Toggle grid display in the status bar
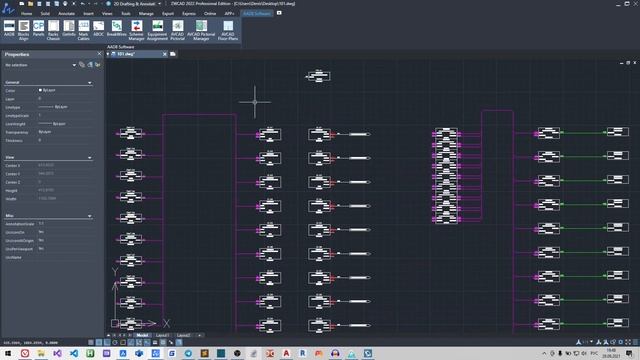 pos(99,342)
